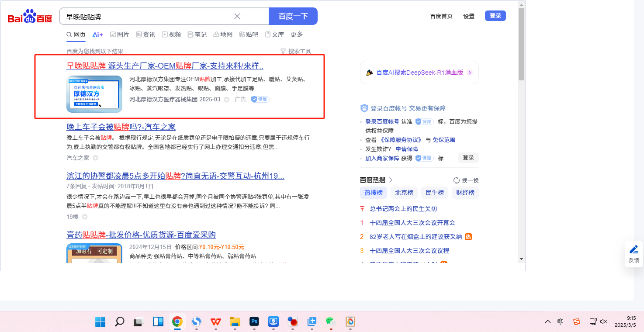Select the 北京榜 hot search tab

point(404,193)
